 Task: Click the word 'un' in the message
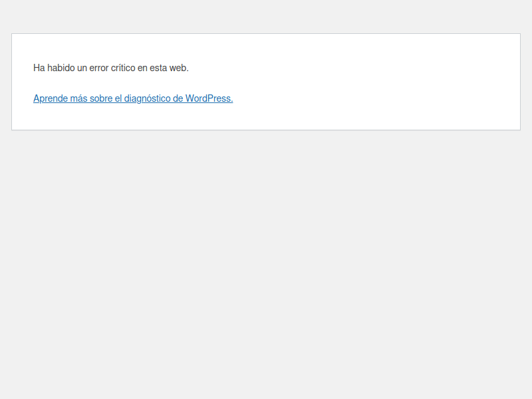82,68
